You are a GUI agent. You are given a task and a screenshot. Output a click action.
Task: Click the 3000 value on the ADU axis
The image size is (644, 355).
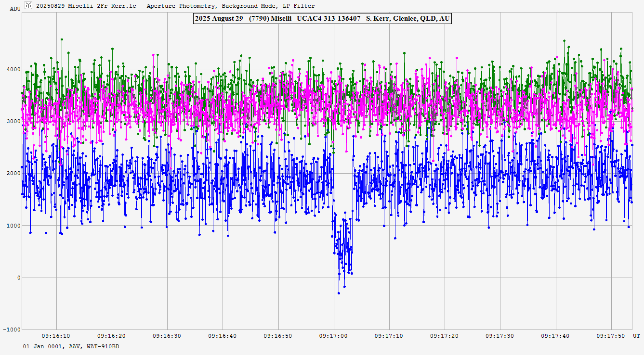(13, 121)
